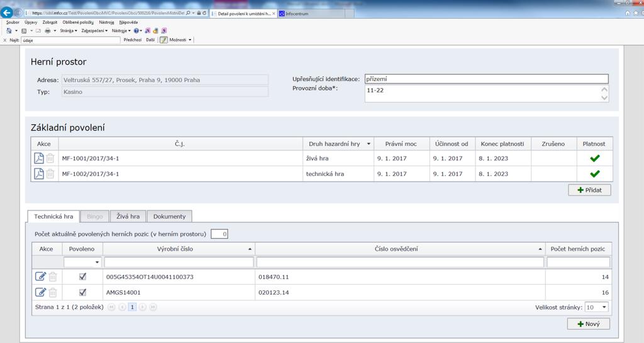Viewport: 644px width, 343px height.
Task: Click the Nový button
Action: [x=589, y=324]
